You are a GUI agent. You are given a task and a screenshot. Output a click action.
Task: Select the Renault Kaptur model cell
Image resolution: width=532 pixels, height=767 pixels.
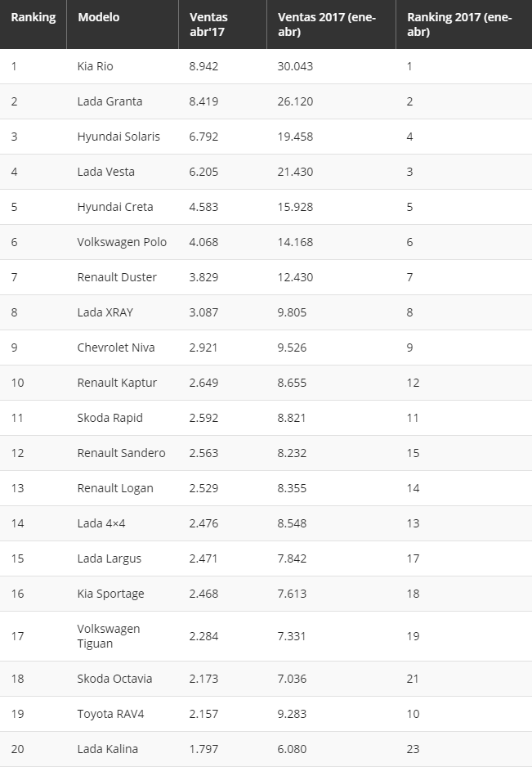click(x=117, y=383)
